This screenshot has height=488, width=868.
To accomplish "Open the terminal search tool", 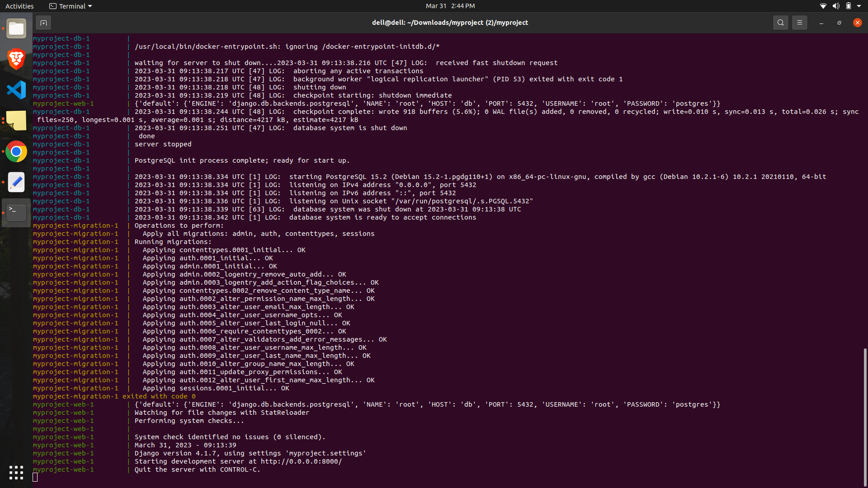I will pos(780,23).
